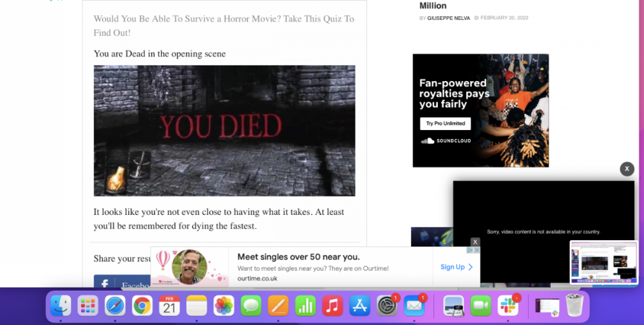Close the floating video player with round X
The height and width of the screenshot is (325, 644).
coord(627,169)
